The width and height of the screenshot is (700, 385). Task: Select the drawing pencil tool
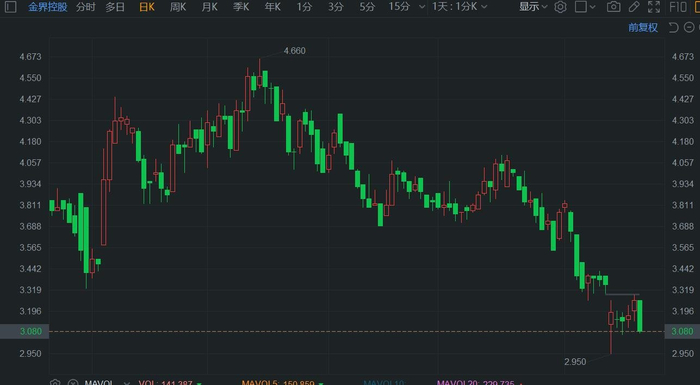pyautogui.click(x=634, y=7)
